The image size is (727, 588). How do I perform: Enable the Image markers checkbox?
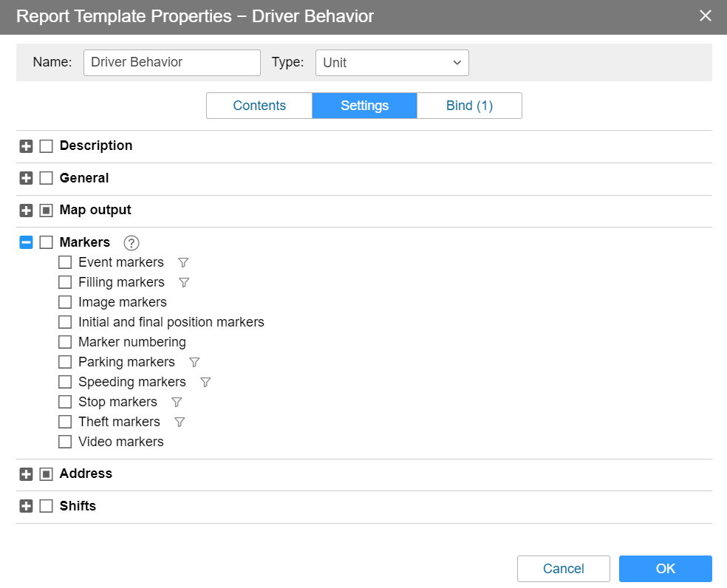[65, 302]
